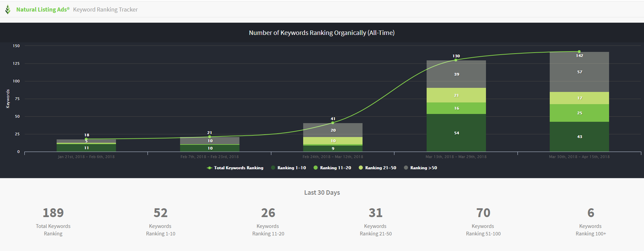
Task: Open the Natural Listing Ads brand link
Action: tap(43, 9)
